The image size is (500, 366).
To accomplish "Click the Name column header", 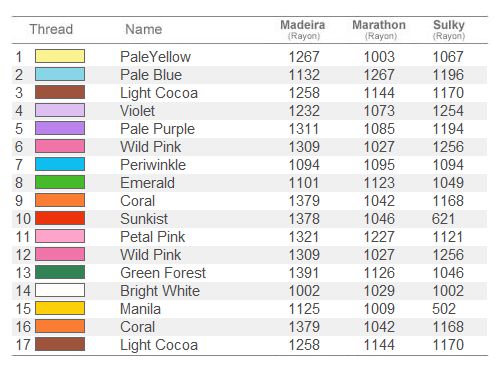I will [144, 29].
